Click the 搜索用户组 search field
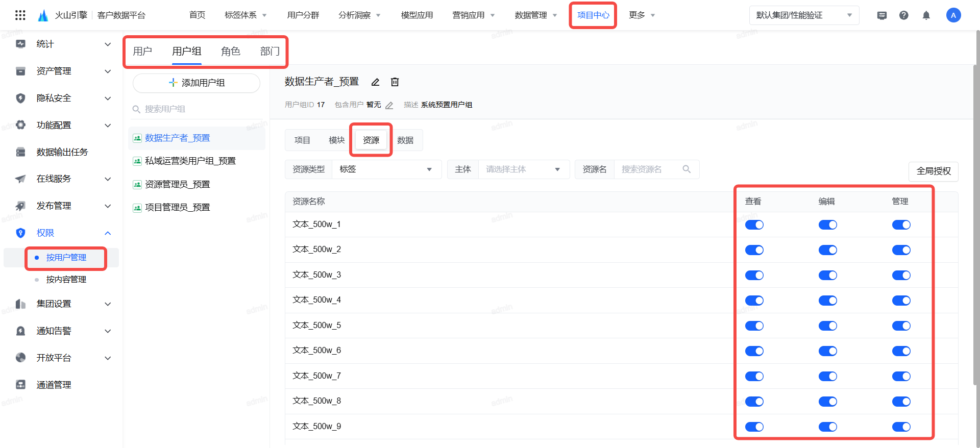The height and width of the screenshot is (448, 980). (197, 109)
